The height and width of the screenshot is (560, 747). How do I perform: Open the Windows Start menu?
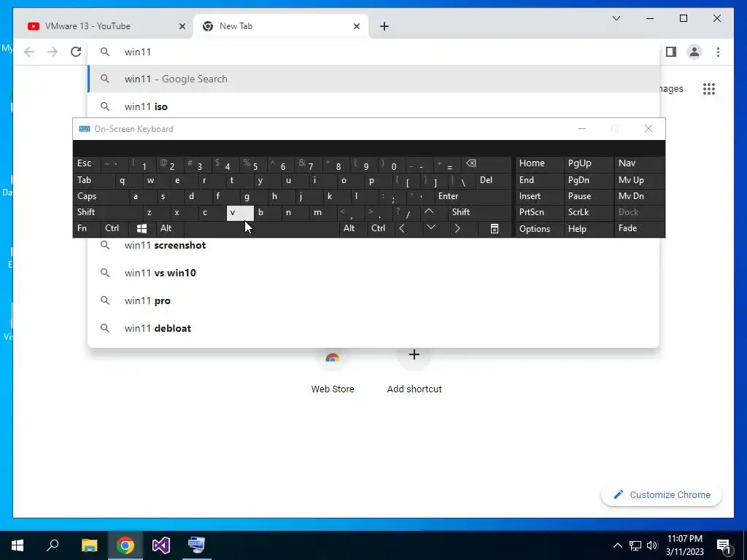coord(18,545)
